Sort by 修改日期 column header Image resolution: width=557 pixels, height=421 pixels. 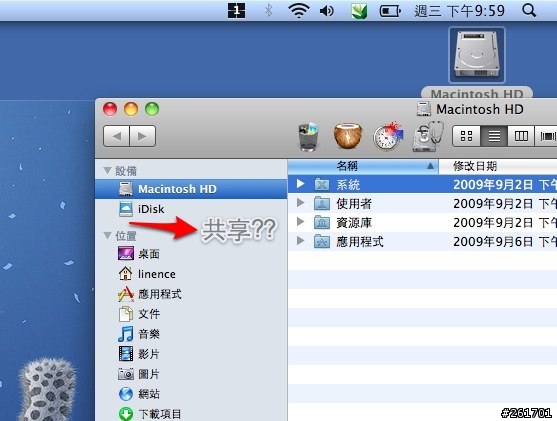[x=498, y=166]
